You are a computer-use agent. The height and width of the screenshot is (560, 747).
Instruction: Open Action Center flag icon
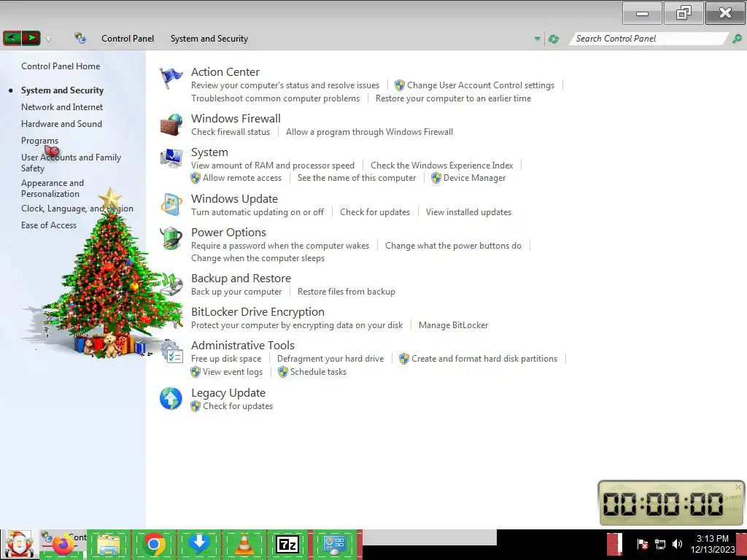171,78
